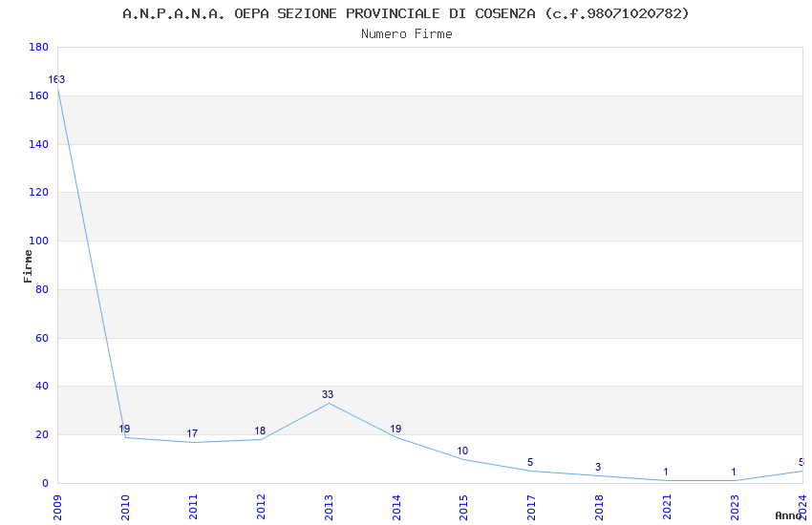Click the x-axis year 2017
The image size is (812, 525).
(532, 508)
